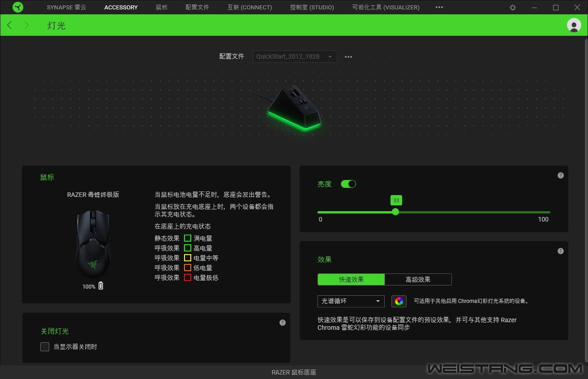Select the 快速效果 button
This screenshot has height=379, width=588.
(351, 280)
